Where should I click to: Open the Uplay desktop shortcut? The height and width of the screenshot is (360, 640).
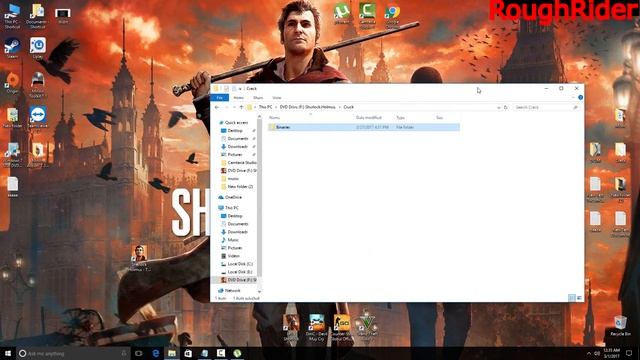38,48
